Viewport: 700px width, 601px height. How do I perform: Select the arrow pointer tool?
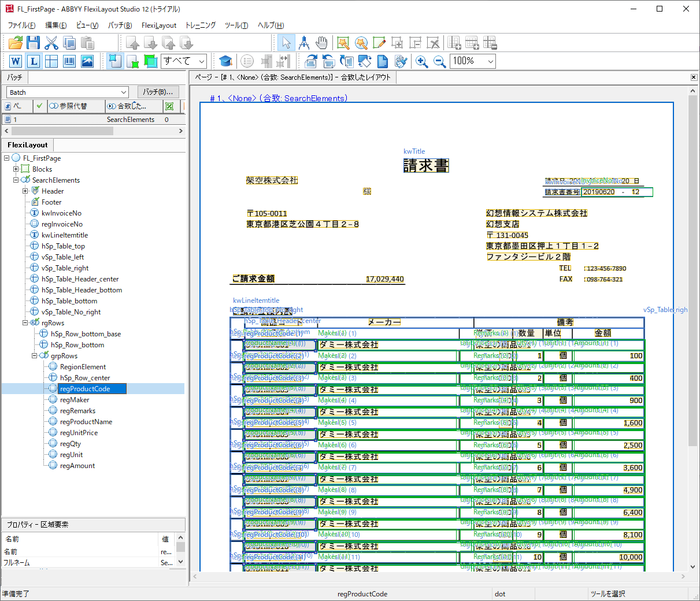[286, 43]
